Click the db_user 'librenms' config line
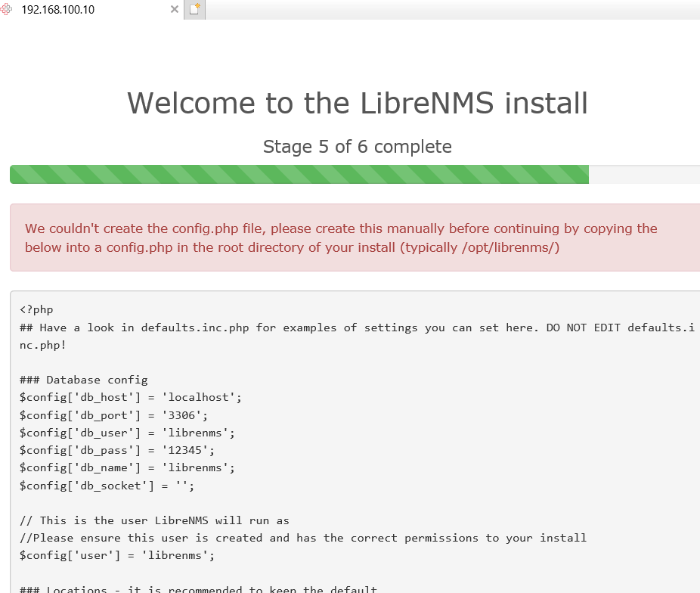 click(127, 433)
